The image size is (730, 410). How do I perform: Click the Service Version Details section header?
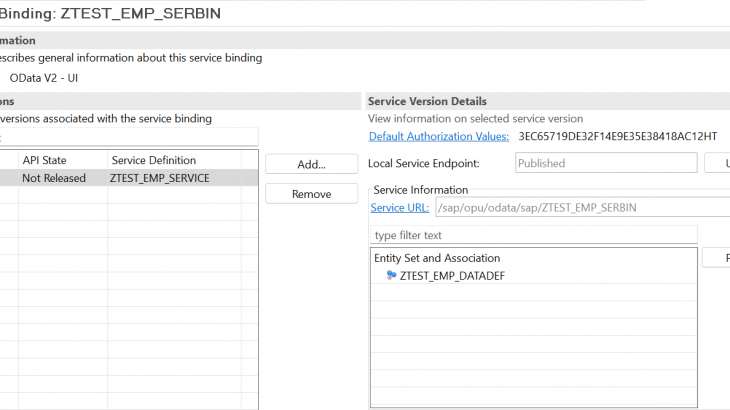427,101
